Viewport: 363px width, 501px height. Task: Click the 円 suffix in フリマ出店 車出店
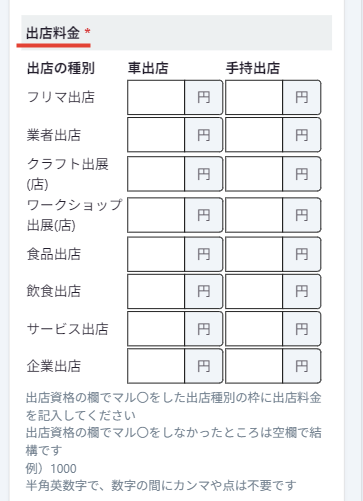tap(204, 97)
